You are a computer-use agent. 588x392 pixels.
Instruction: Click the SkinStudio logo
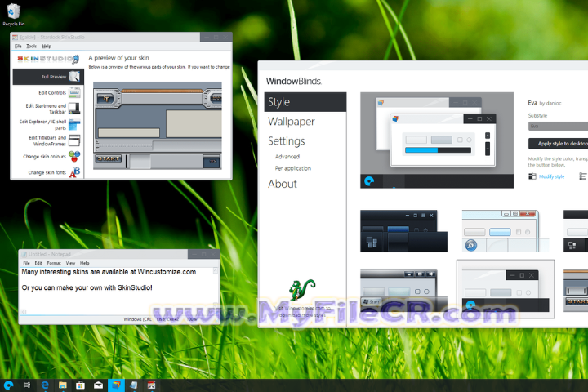[48, 59]
